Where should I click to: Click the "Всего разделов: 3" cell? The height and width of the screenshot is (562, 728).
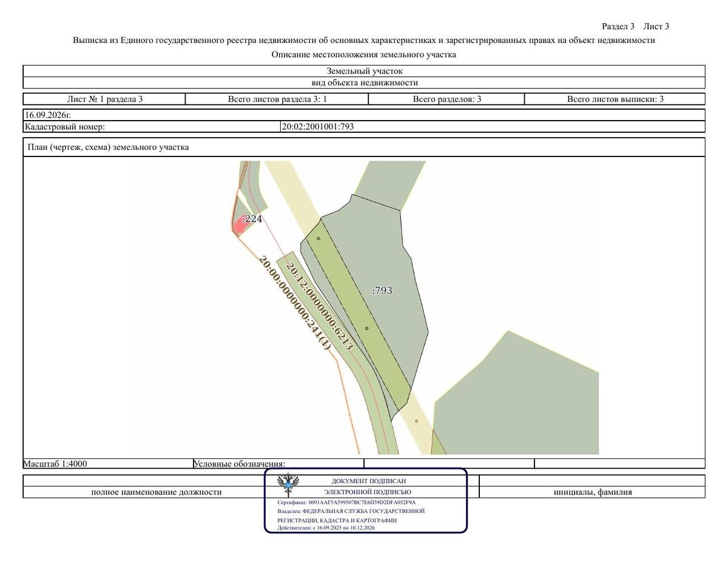pos(447,99)
